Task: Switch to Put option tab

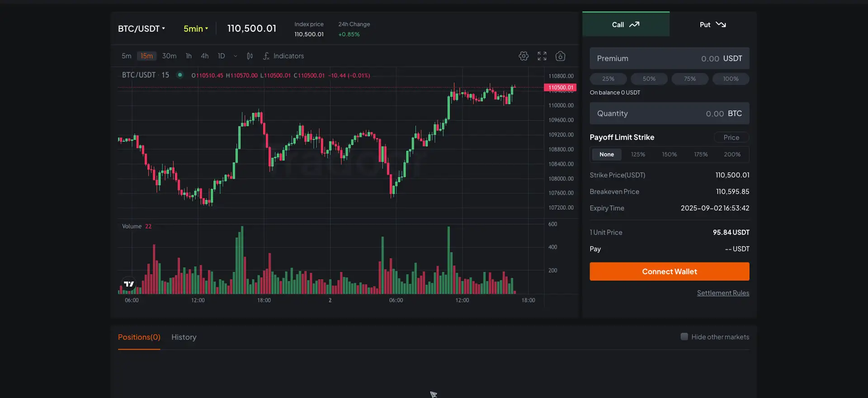Action: click(712, 24)
